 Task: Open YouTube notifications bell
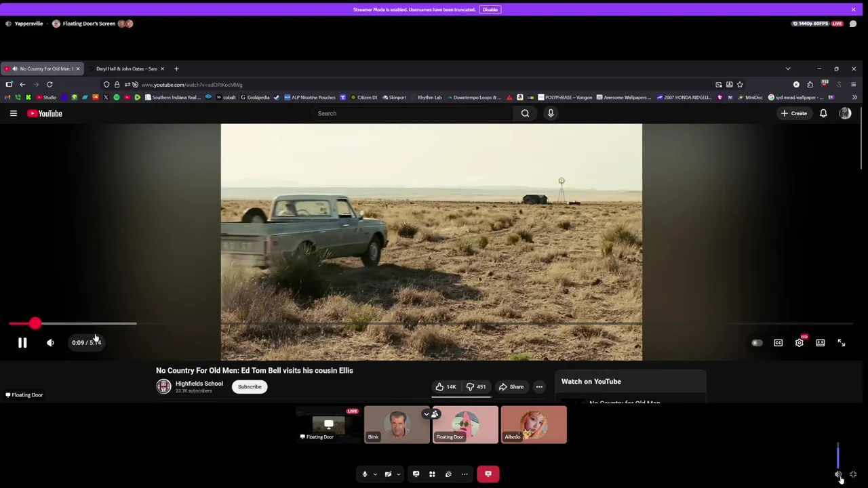[823, 113]
